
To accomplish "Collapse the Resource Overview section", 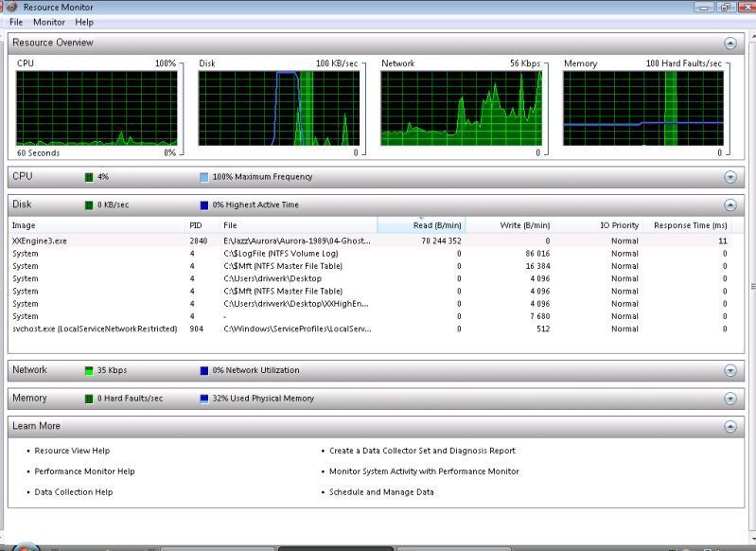I will click(x=730, y=44).
